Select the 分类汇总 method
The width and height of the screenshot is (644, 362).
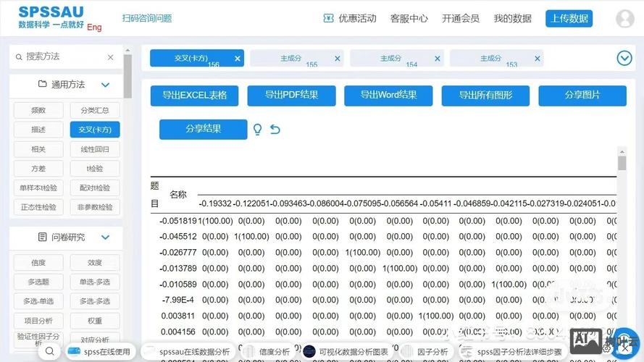[95, 110]
